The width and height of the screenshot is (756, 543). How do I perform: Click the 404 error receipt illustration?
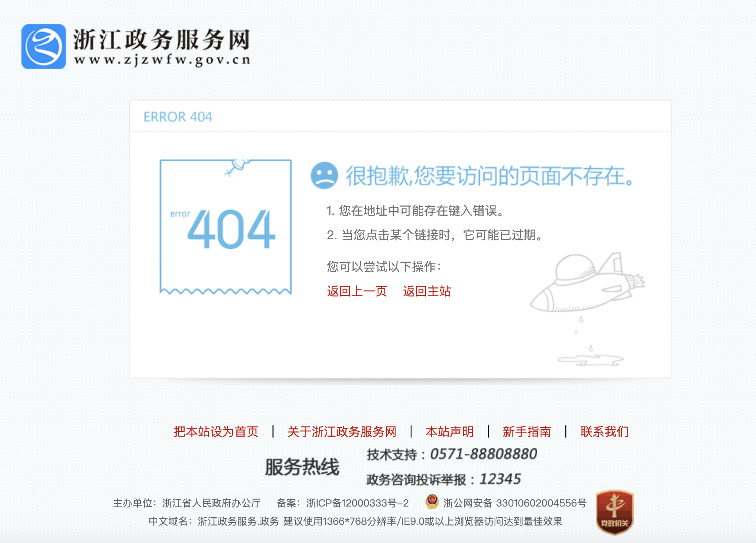pyautogui.click(x=226, y=227)
